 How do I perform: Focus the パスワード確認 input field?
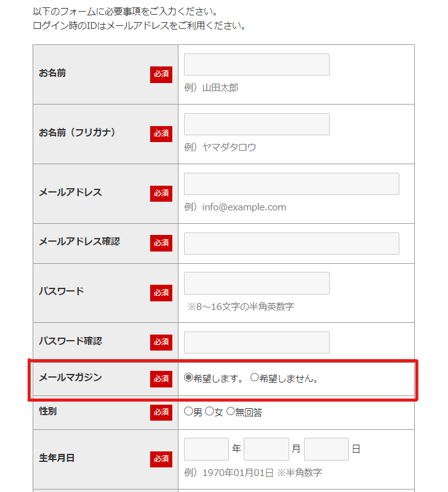[257, 343]
